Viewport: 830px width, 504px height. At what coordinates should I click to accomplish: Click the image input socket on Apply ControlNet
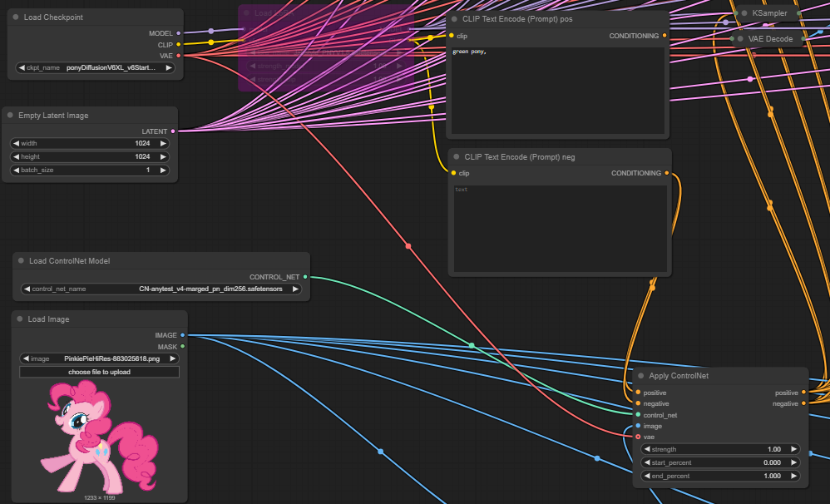(638, 426)
